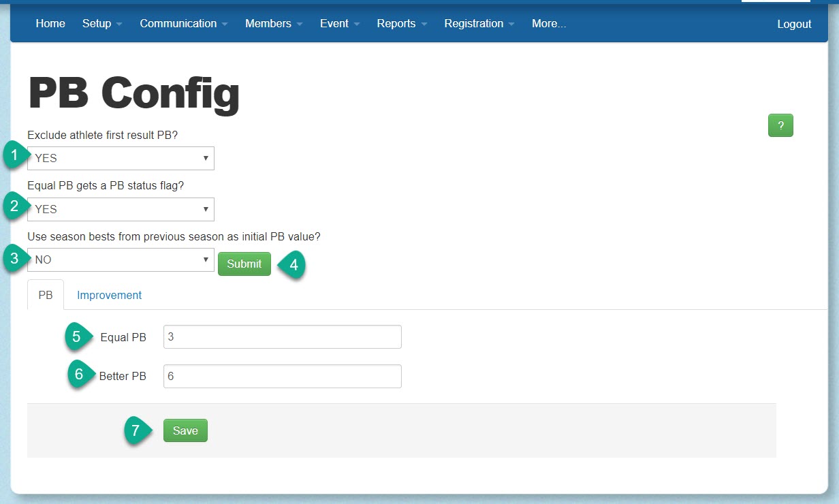
Task: Click the 'Use season bests from previous season' label
Action: [x=174, y=236]
